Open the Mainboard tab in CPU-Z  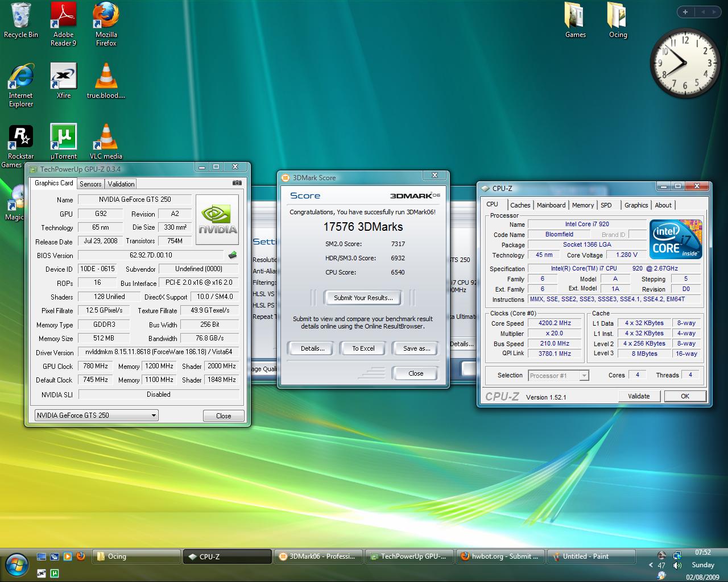(551, 205)
